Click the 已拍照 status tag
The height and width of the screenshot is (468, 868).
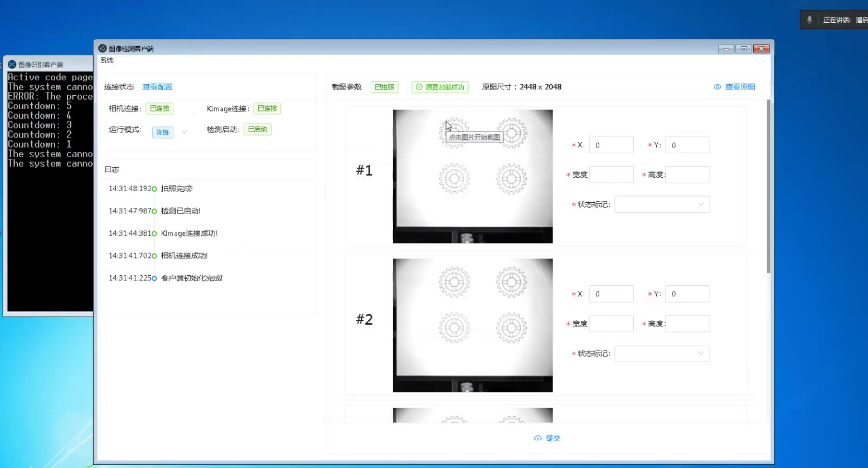384,87
